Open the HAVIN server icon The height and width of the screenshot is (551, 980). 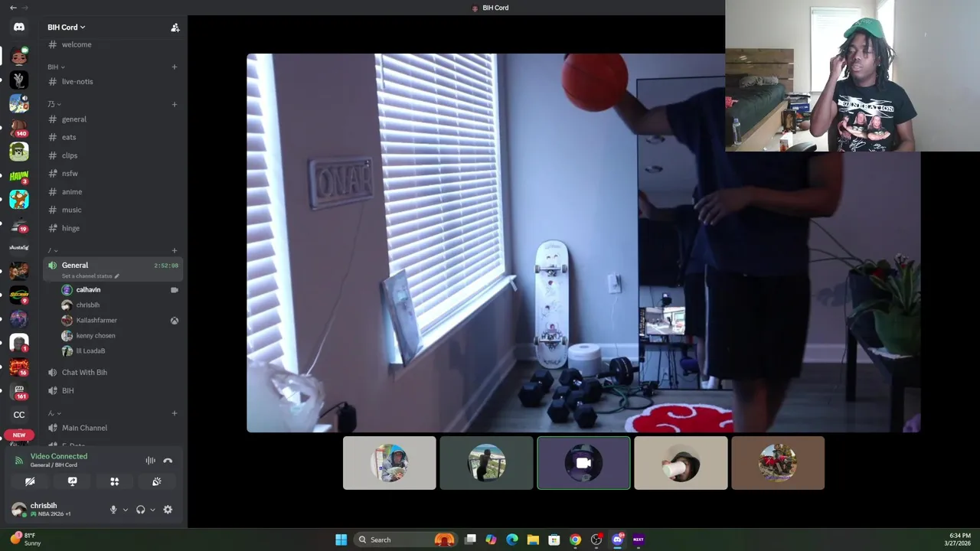19,177
